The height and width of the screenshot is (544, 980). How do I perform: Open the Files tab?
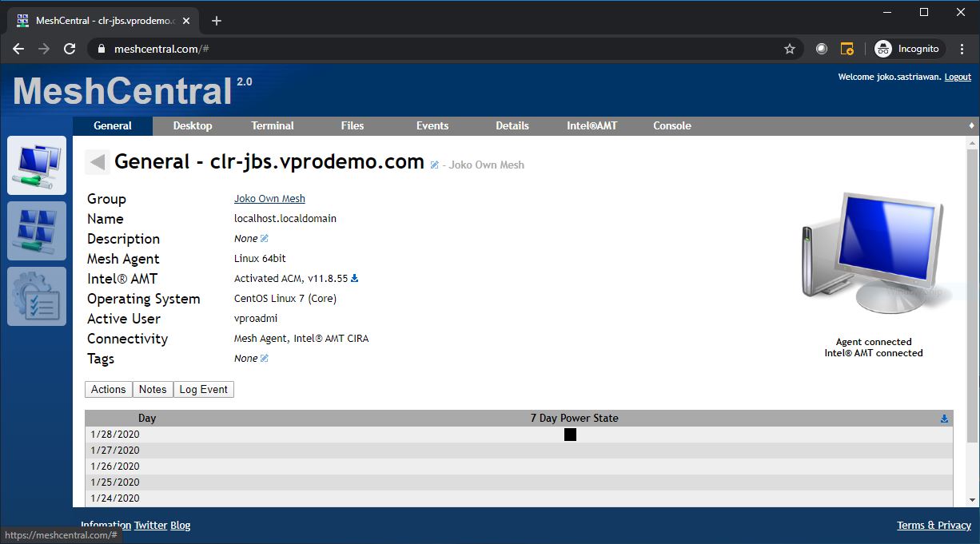[353, 125]
